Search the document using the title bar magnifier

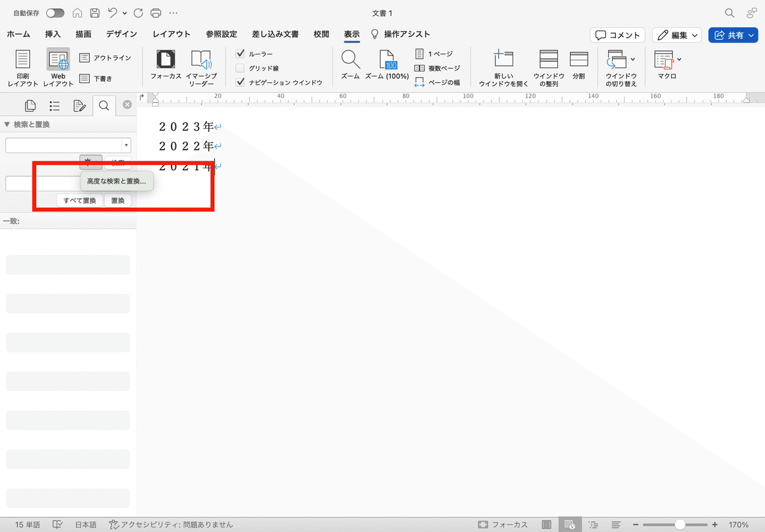click(x=730, y=13)
